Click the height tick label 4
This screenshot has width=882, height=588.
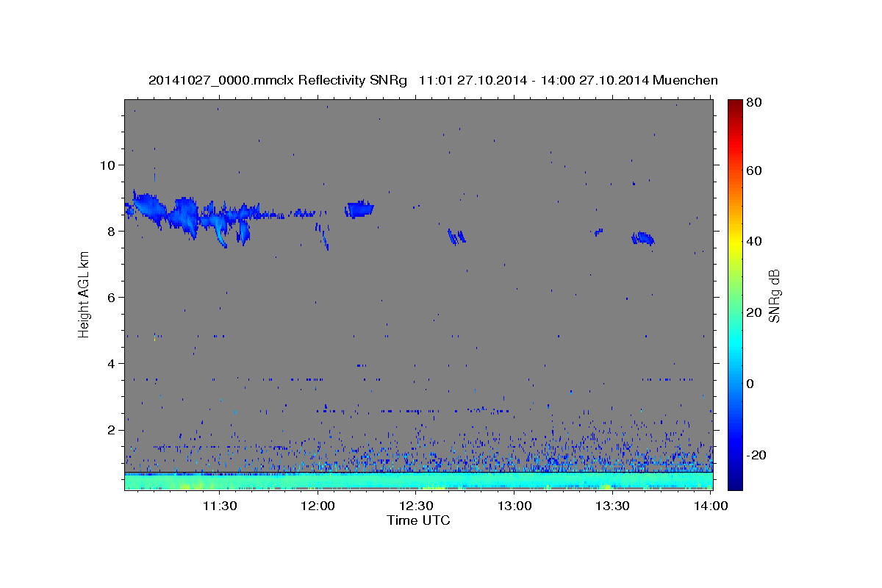click(x=110, y=363)
